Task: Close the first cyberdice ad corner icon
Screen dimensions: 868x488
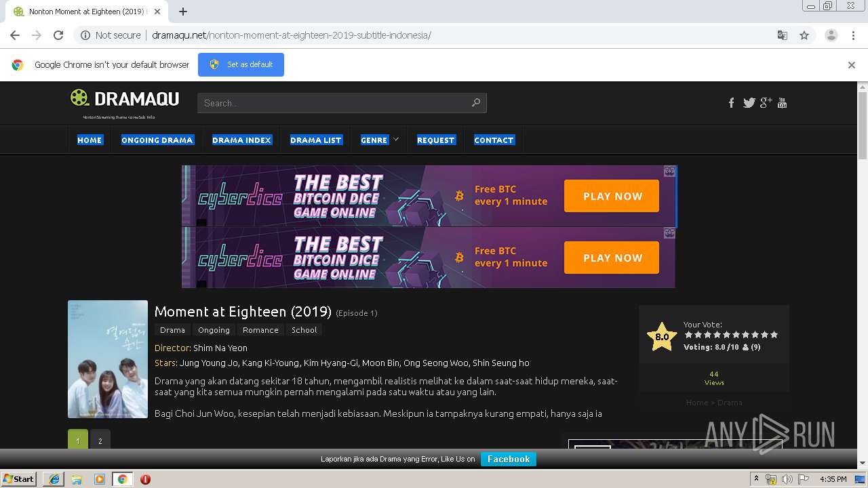Action: click(669, 171)
